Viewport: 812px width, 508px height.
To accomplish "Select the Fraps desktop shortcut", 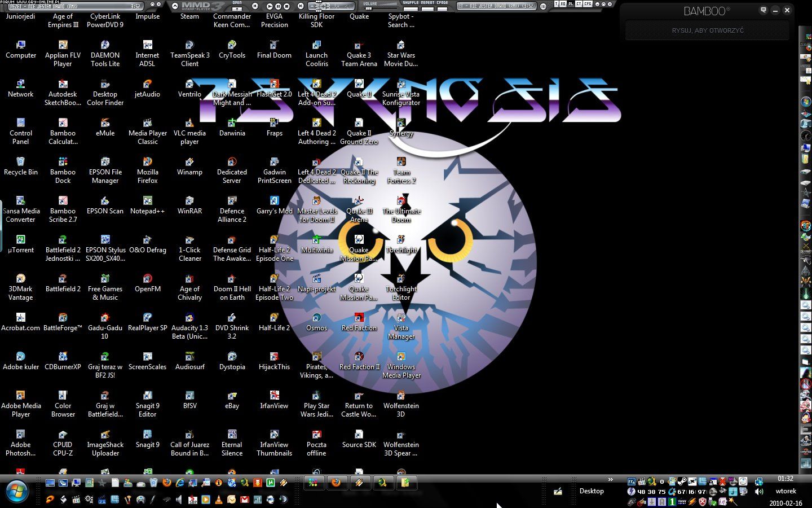I will coord(274,128).
